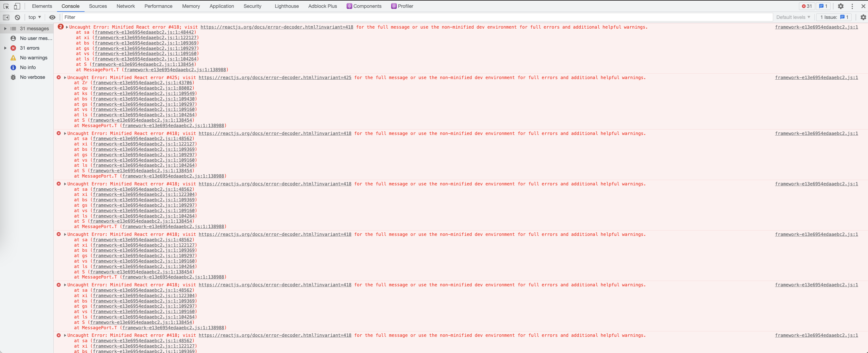Click the '1 Issue' button
This screenshot has height=353, width=868.
834,17
